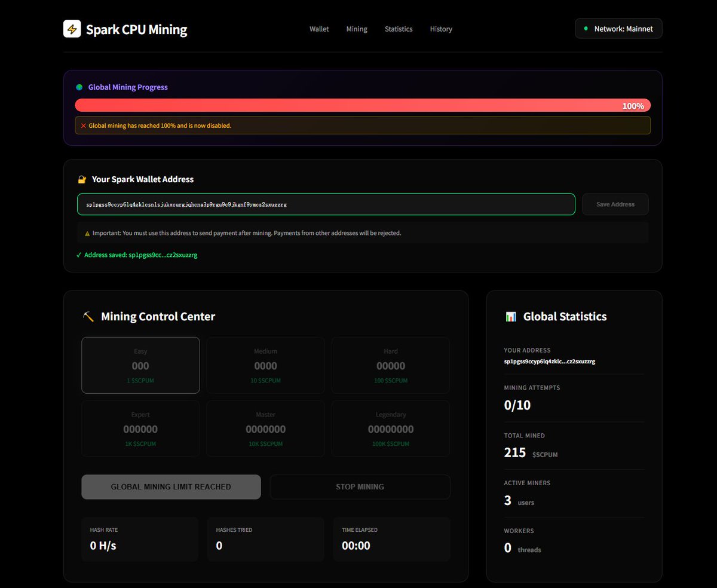Click the Important payment address notice
Image resolution: width=717 pixels, height=588 pixels.
(363, 233)
